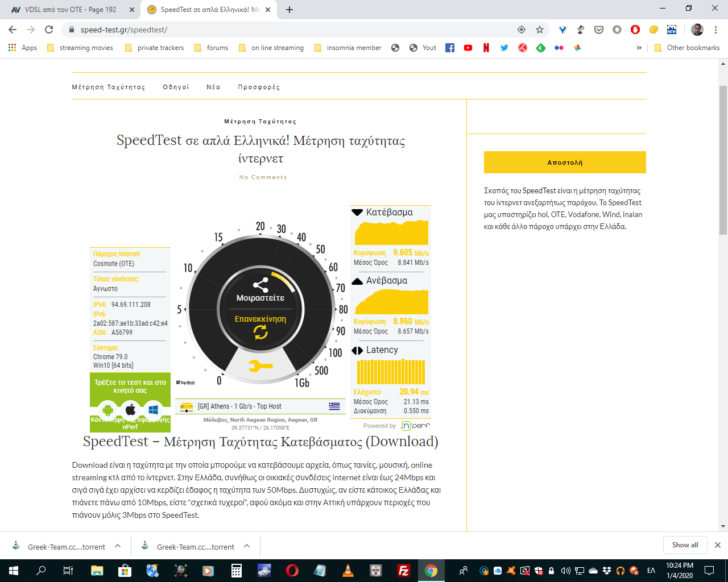Open the Netflix bookmark
Image resolution: width=728 pixels, height=582 pixels.
(x=486, y=48)
